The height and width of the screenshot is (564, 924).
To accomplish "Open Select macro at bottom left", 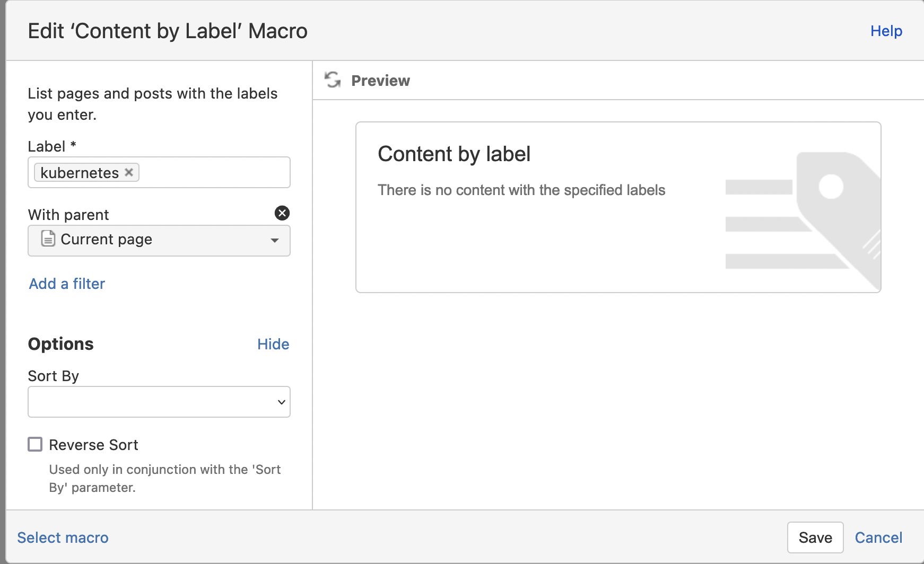I will point(63,537).
